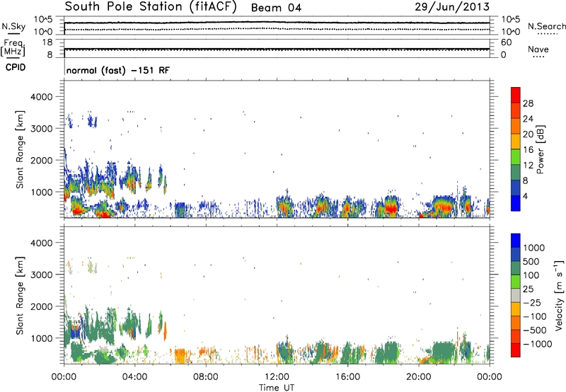Image resolution: width=566 pixels, height=392 pixels.
Task: Click 4000 tick on power panel range axis
Action: [x=41, y=97]
